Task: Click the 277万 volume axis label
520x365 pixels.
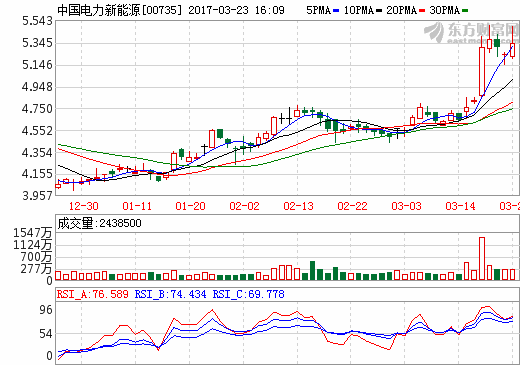Action: click(x=36, y=269)
